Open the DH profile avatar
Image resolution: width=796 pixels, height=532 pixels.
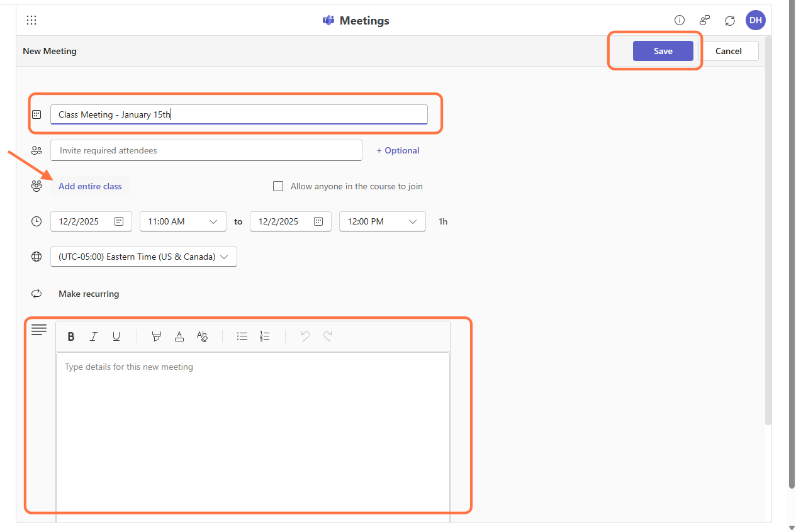point(756,20)
